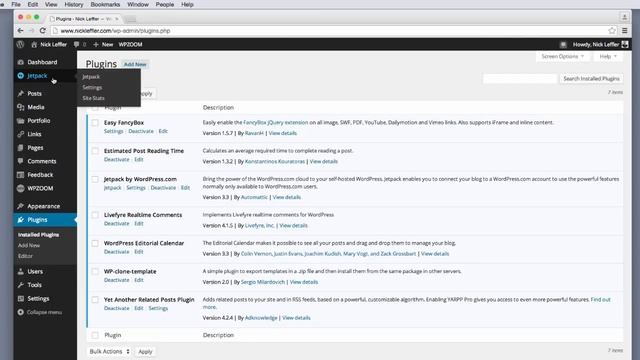Check the Livefyre Realtime Comments checkbox
The image size is (640, 360).
pos(95,215)
